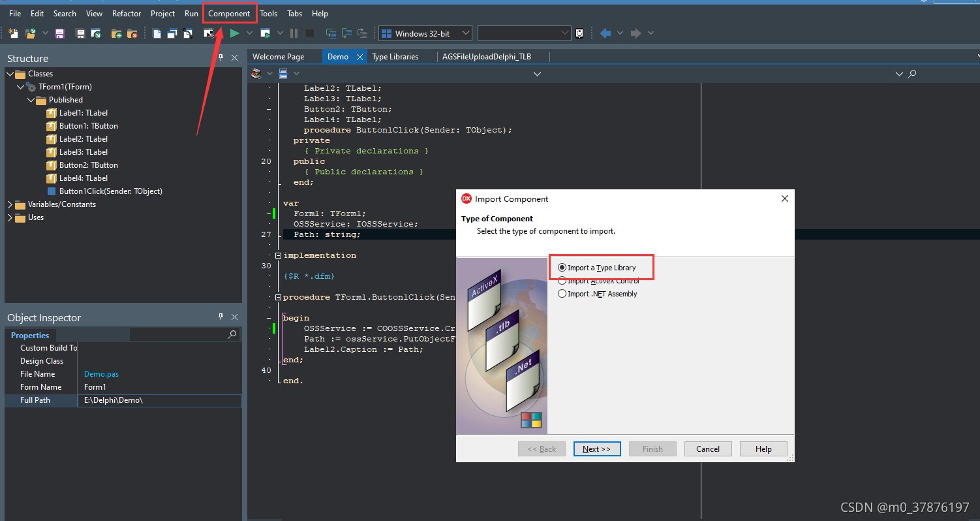Click the purple Save icon
This screenshot has width=980, height=521.
tap(59, 33)
